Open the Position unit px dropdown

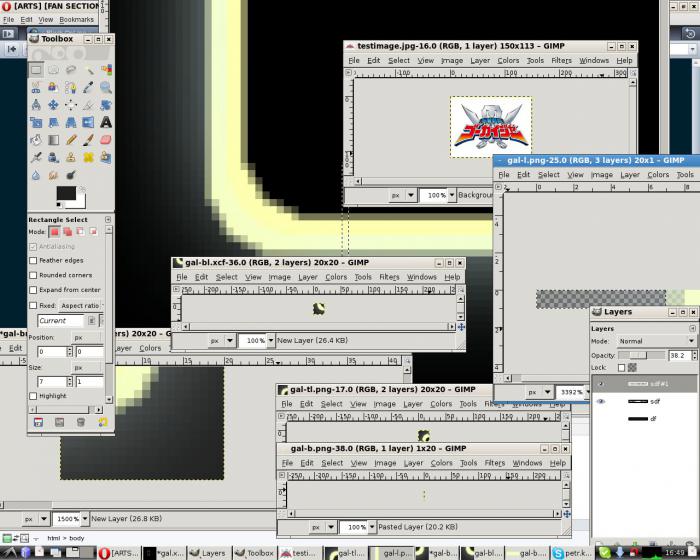point(87,338)
